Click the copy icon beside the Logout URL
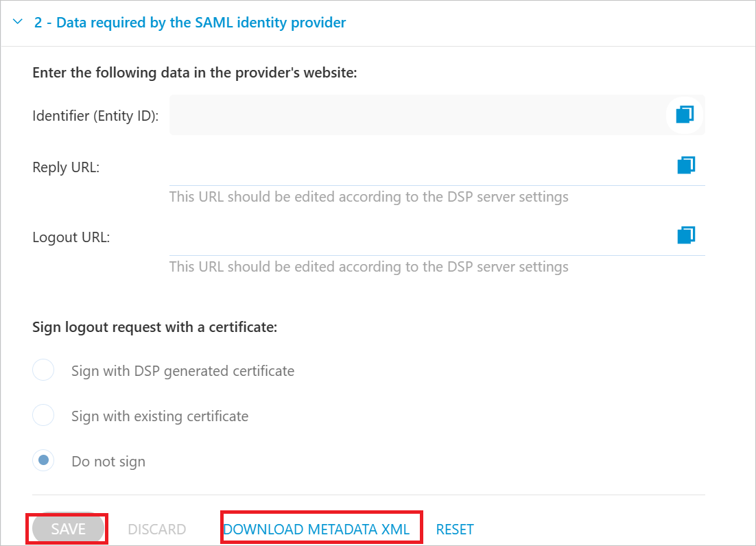 tap(685, 235)
